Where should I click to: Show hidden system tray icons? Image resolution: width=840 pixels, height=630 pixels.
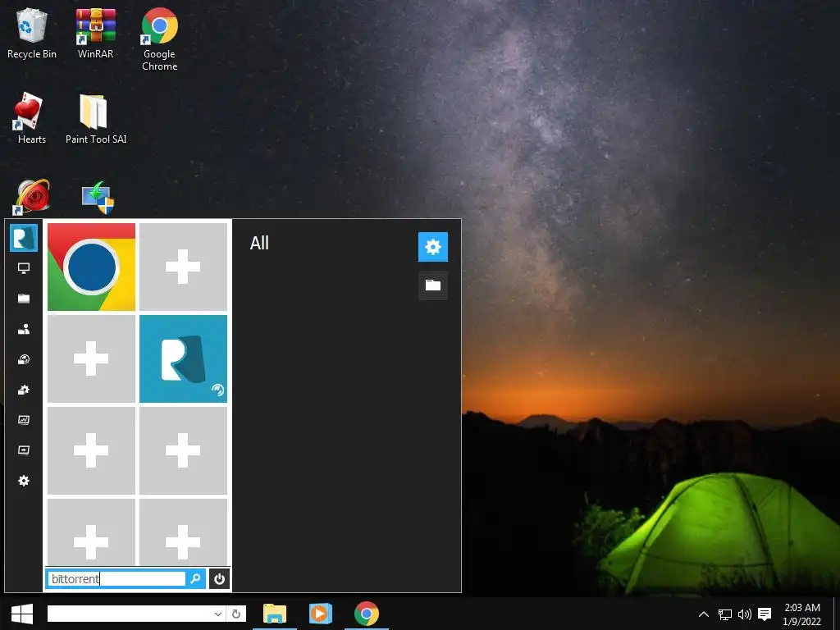[704, 614]
